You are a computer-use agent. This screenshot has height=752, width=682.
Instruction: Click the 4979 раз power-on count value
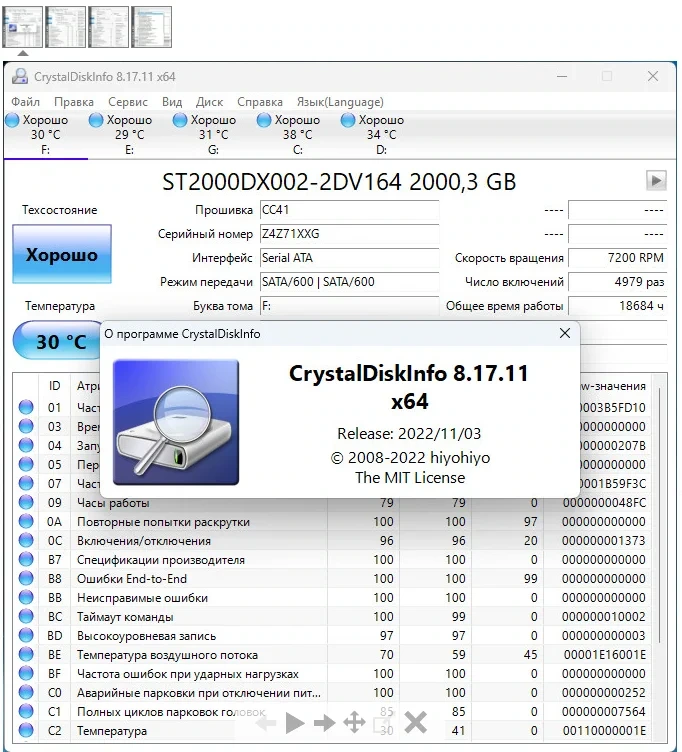click(x=617, y=282)
